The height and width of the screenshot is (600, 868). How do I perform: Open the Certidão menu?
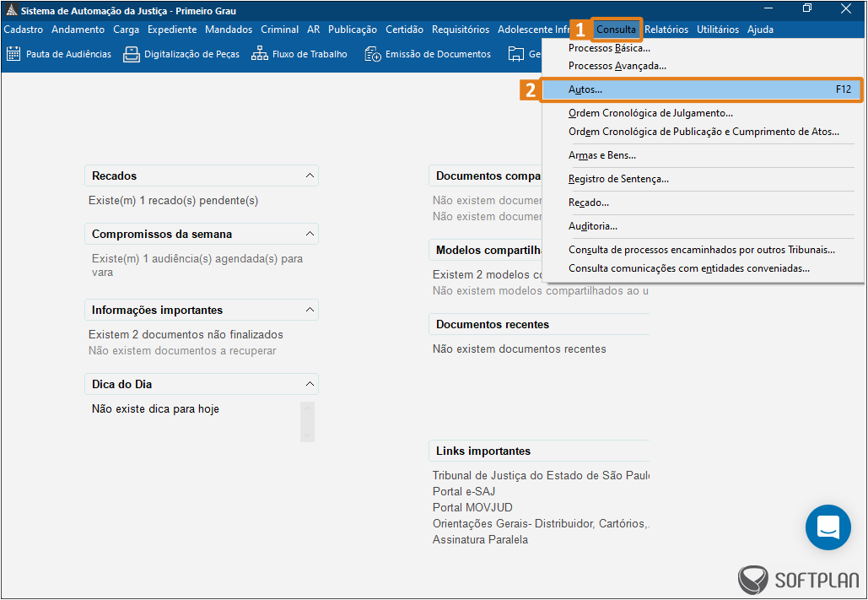405,30
